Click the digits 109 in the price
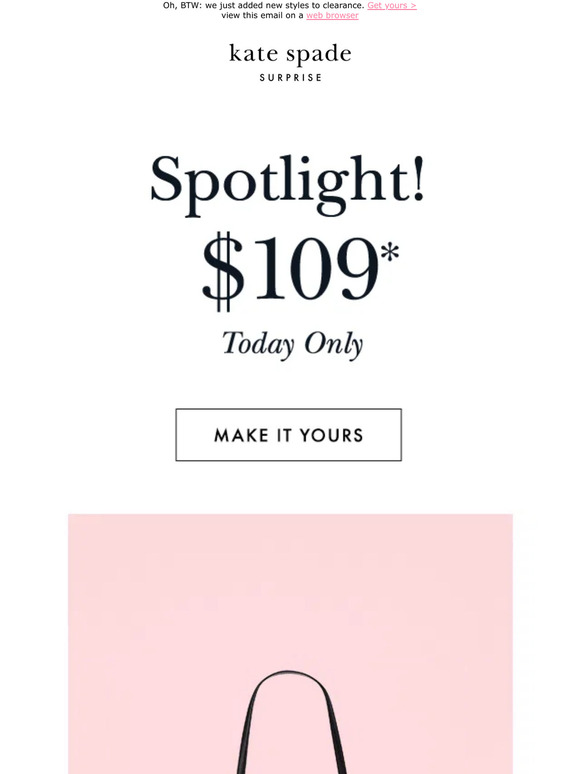This screenshot has height=774, width=580. [x=312, y=269]
